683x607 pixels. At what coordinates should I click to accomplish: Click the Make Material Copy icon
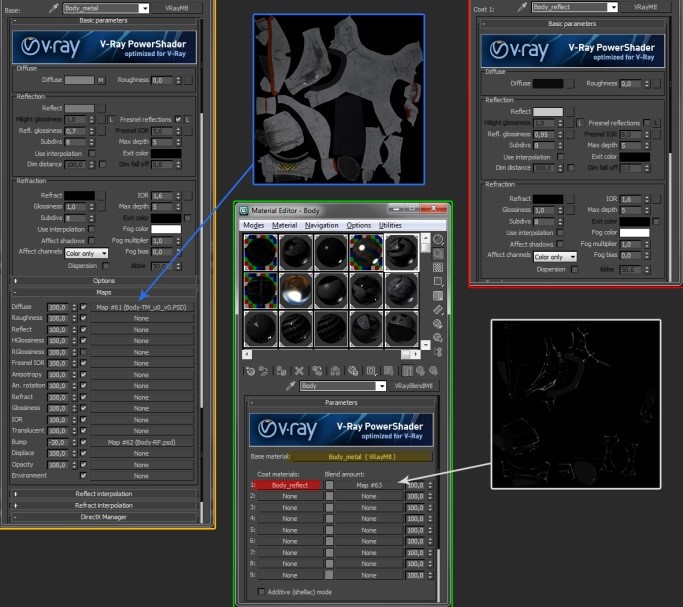coord(317,371)
